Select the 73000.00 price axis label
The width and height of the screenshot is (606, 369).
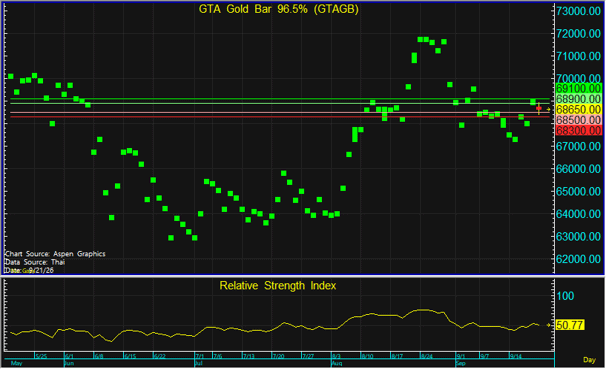tap(579, 11)
